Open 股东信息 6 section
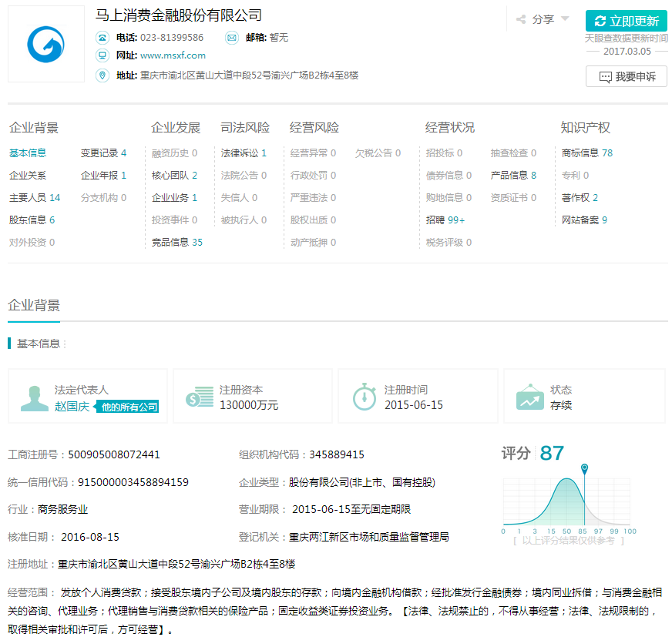This screenshot has height=637, width=672. click(x=32, y=220)
